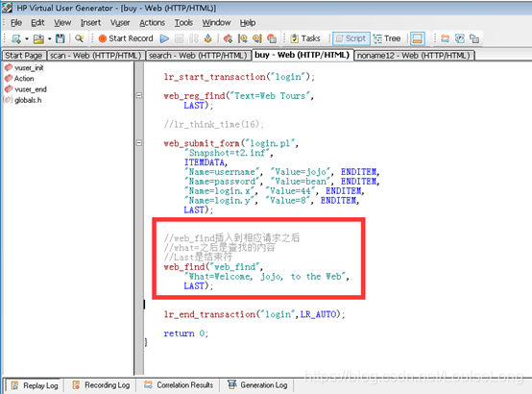Open the Replay Log tab

34,385
